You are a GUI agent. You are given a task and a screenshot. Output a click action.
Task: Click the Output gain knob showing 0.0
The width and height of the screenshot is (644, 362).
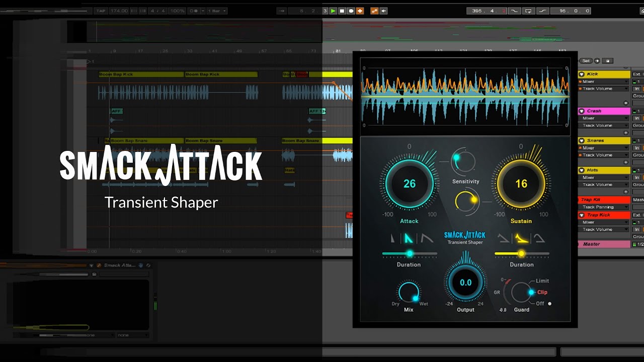point(465,283)
